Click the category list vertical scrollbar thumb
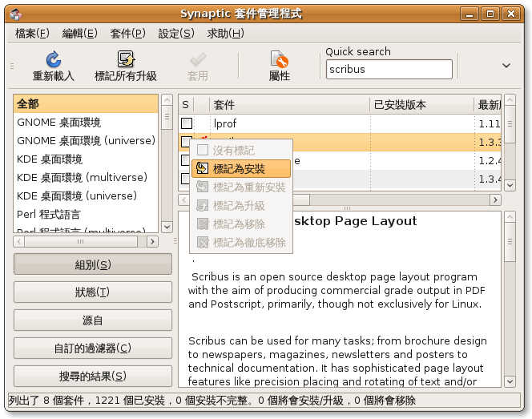532x419 pixels. (x=167, y=117)
